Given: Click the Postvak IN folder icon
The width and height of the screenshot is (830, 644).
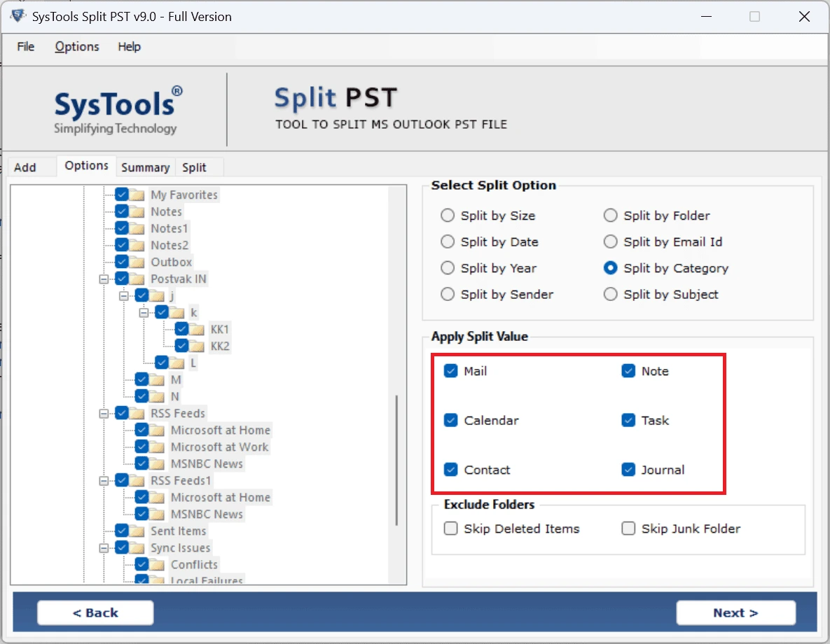Looking at the screenshot, I should [137, 279].
